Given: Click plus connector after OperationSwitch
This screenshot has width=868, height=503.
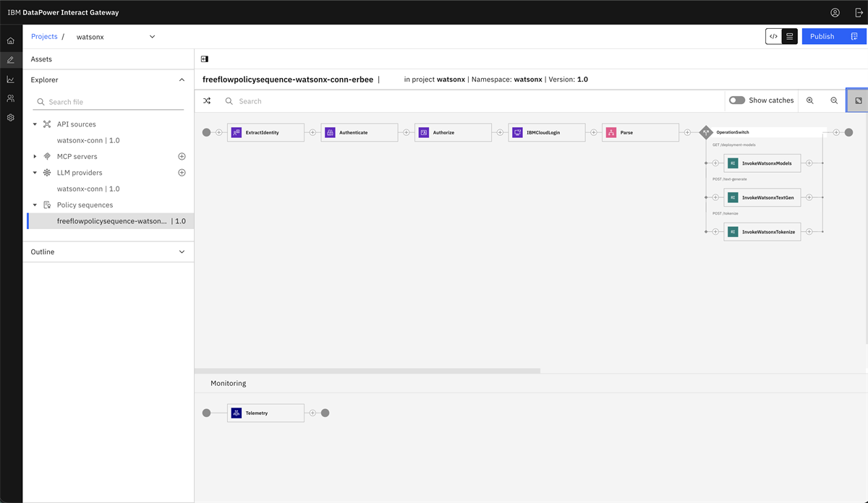Looking at the screenshot, I should tap(836, 132).
